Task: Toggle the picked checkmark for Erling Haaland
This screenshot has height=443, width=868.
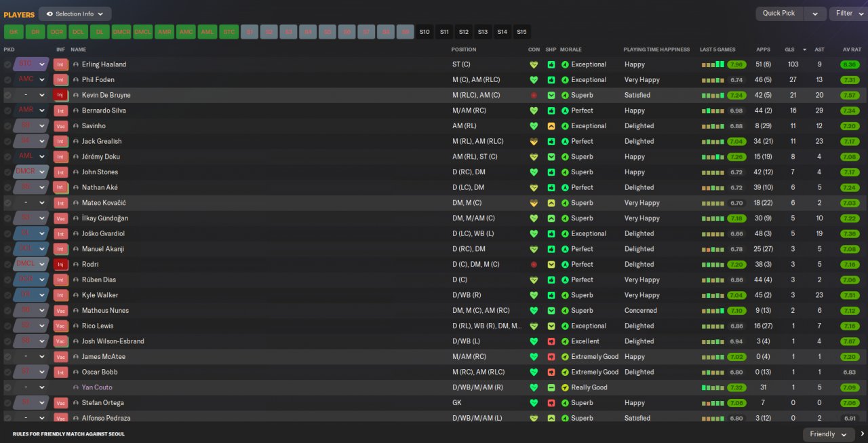Action: coord(7,64)
